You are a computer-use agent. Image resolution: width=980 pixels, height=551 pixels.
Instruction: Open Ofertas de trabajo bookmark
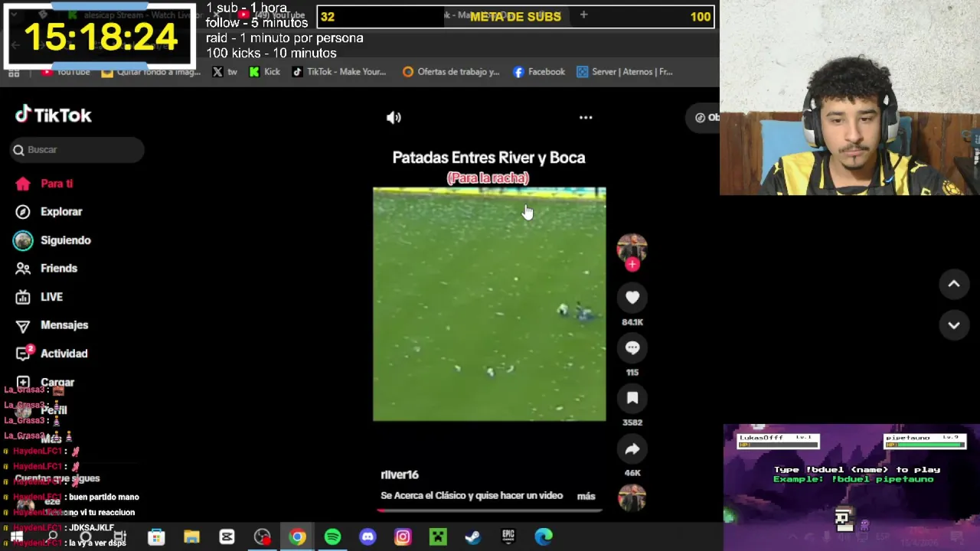451,72
